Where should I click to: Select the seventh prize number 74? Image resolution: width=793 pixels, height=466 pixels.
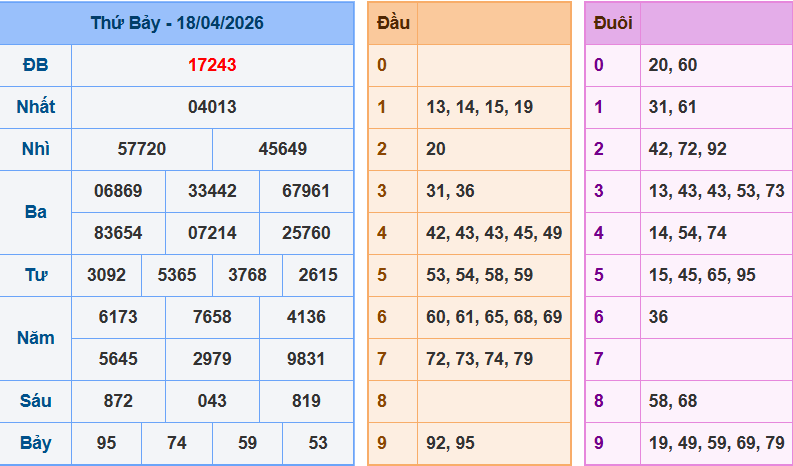point(176,443)
